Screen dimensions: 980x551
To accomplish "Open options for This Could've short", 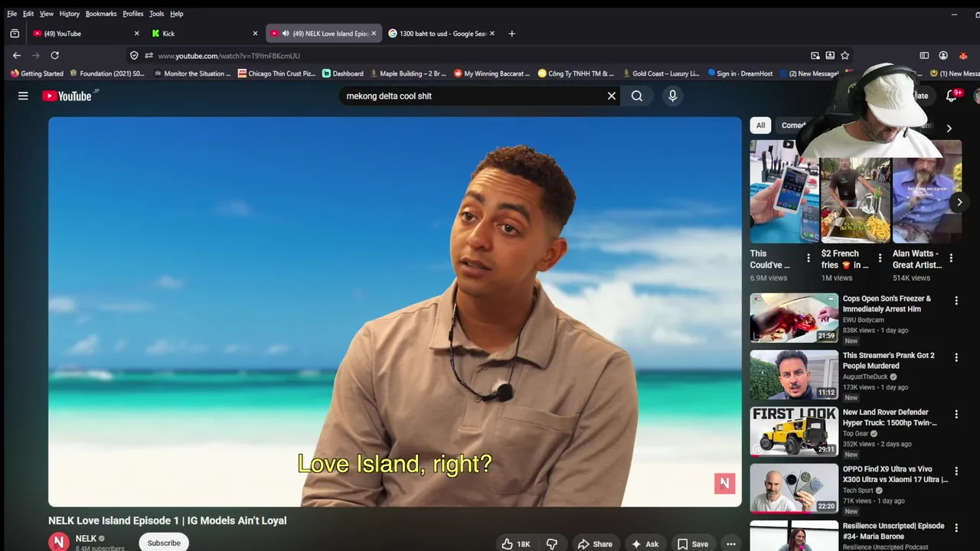I will pyautogui.click(x=808, y=259).
